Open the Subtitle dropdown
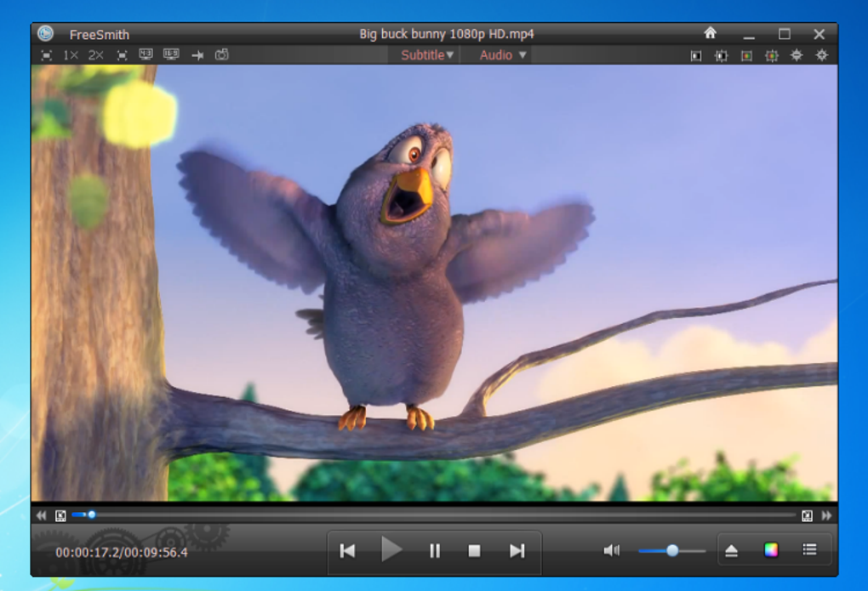Screen dimensions: 868x591 tap(427, 55)
